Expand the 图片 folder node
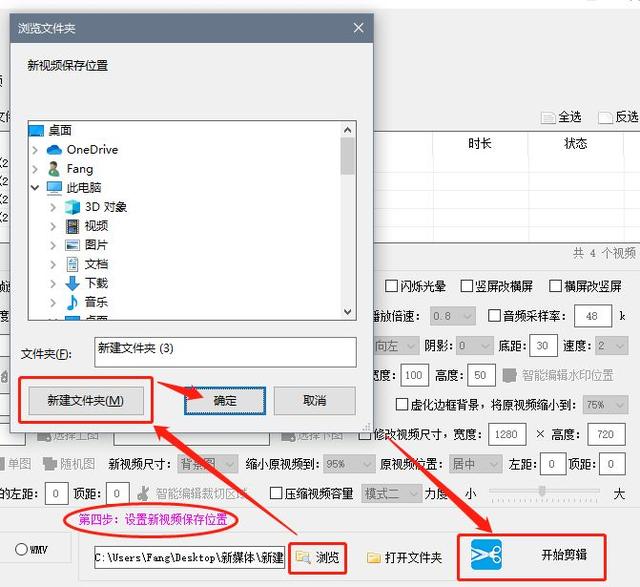640x587 pixels. [x=53, y=245]
